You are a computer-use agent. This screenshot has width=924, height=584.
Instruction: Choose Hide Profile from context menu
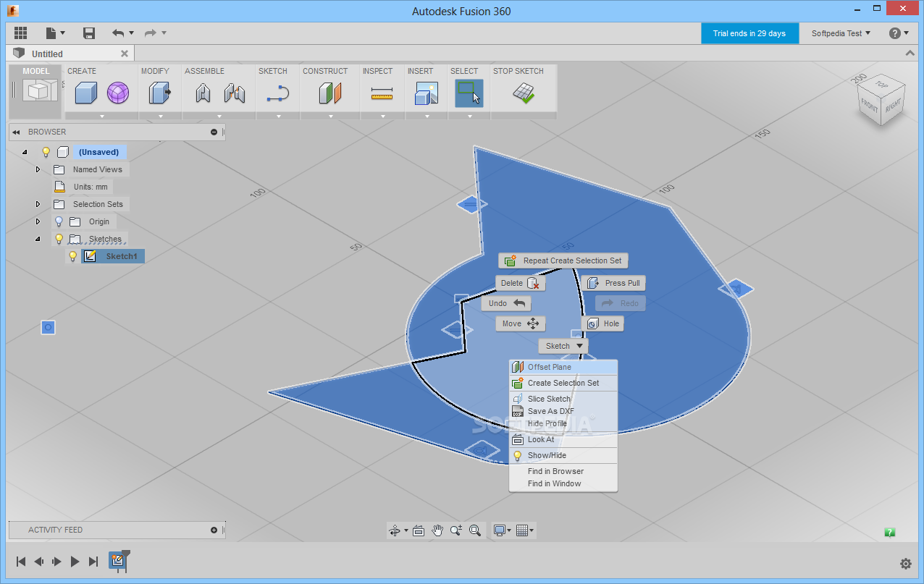[x=563, y=423]
